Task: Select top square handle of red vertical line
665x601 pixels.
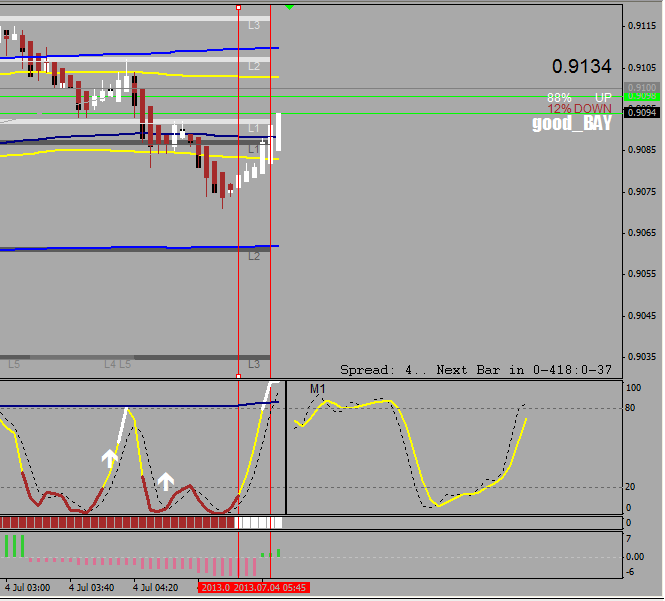Action: (238, 8)
